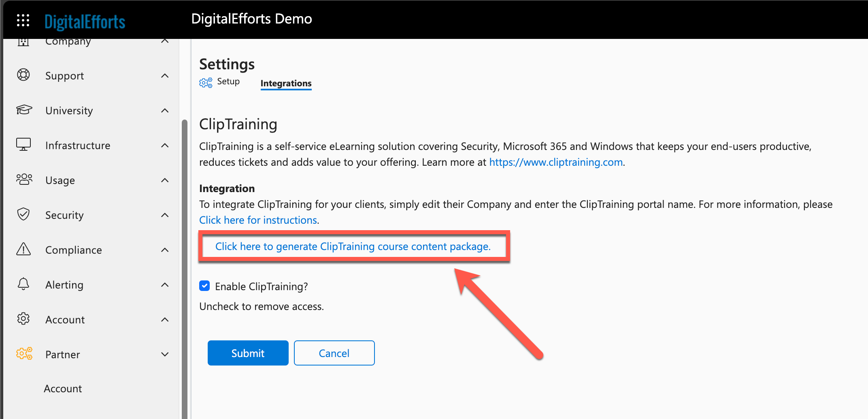Open the University menu item
This screenshot has height=419, width=868.
click(x=69, y=111)
